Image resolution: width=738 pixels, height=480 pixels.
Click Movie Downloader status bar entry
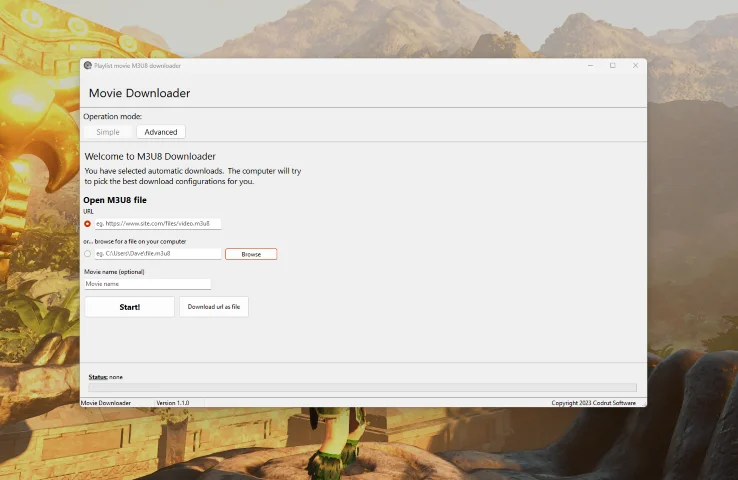[x=106, y=403]
